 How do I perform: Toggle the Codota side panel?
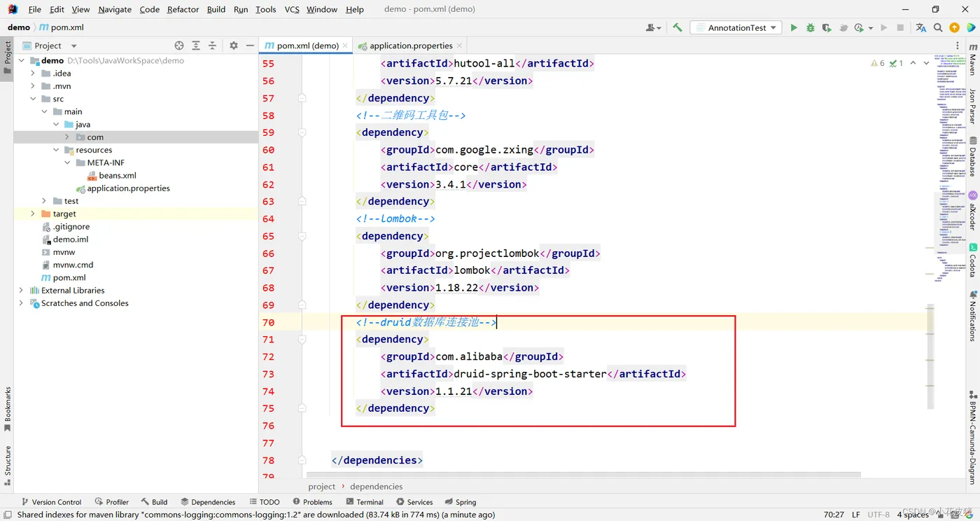click(x=972, y=260)
